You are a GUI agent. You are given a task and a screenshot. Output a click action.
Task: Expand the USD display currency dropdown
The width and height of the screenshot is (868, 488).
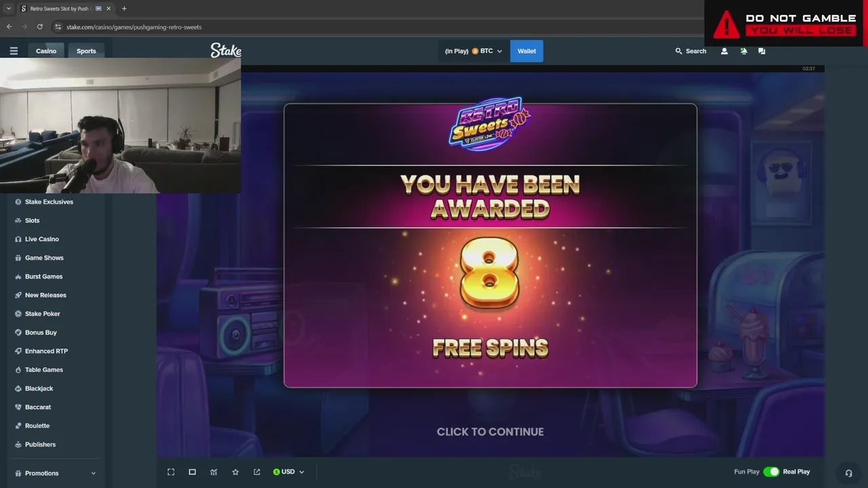tap(289, 472)
